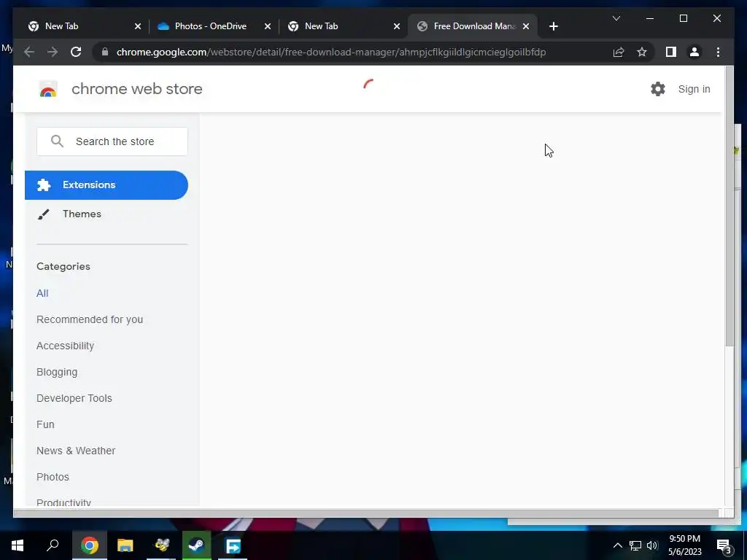Image resolution: width=747 pixels, height=560 pixels.
Task: Open the Windows Start menu
Action: [x=18, y=545]
